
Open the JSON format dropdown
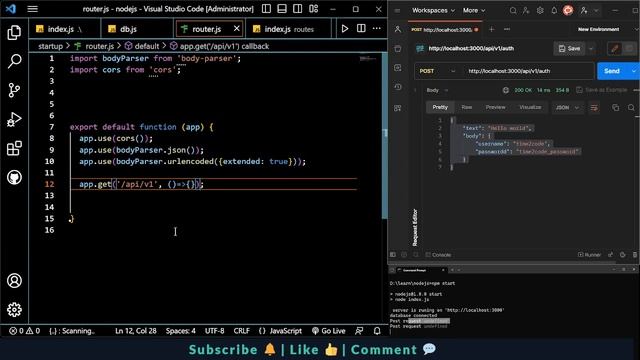click(567, 108)
